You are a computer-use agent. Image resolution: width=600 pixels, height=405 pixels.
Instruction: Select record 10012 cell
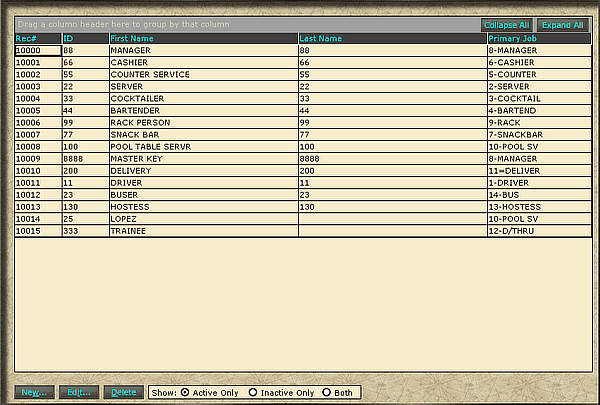pyautogui.click(x=38, y=195)
